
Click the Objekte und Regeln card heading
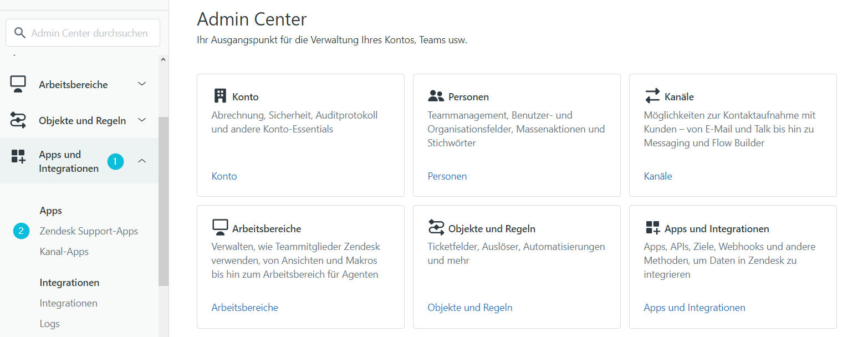(x=492, y=229)
